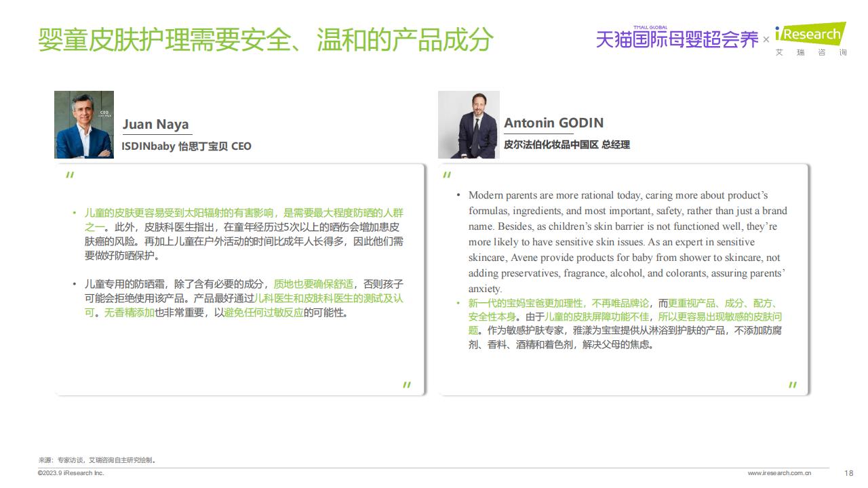This screenshot has height=488, width=868.
Task: Select Antonin GODIN's portrait photo
Action: (469, 125)
